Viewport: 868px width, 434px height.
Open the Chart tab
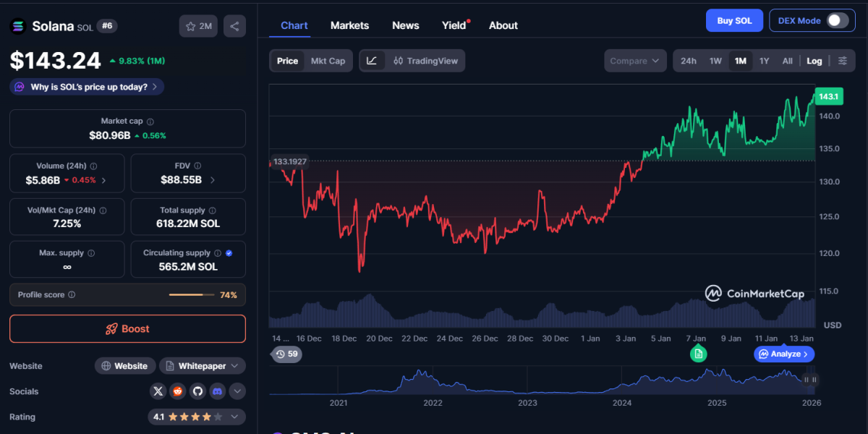click(x=294, y=25)
